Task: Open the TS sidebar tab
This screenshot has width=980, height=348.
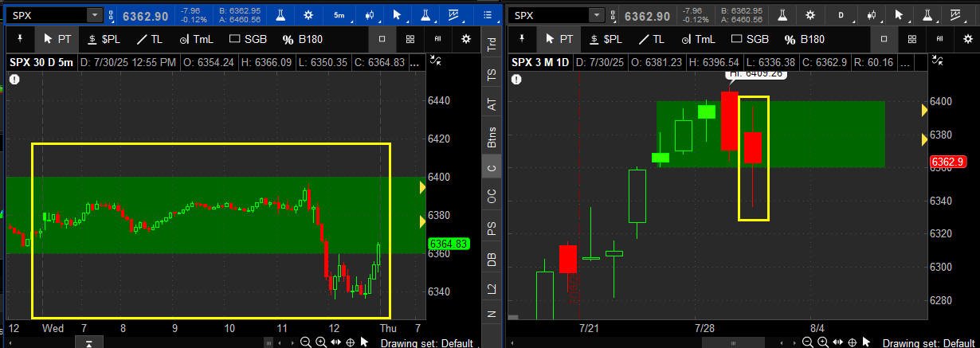Action: click(492, 73)
